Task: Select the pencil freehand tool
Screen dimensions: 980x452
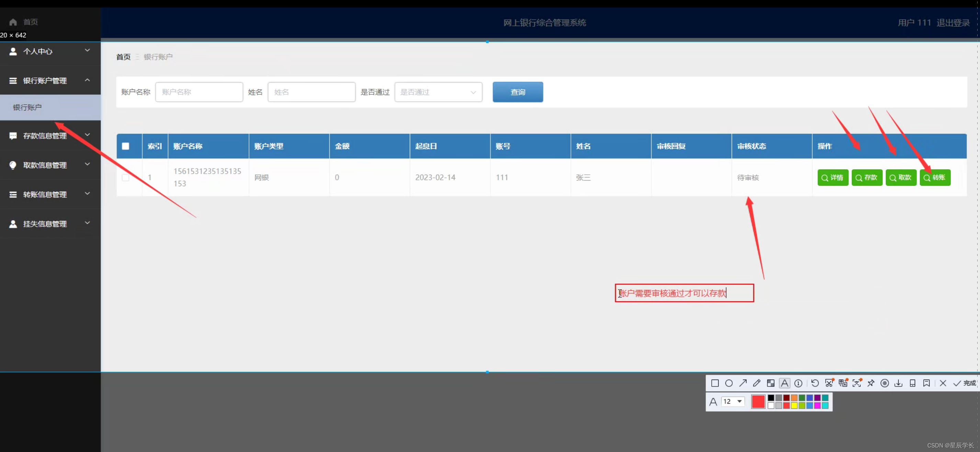Action: [757, 383]
